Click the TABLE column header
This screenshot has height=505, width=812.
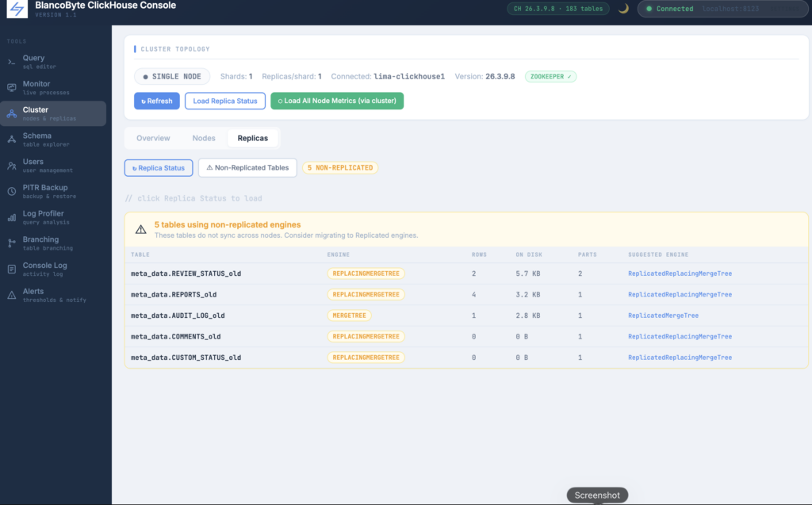[140, 254]
